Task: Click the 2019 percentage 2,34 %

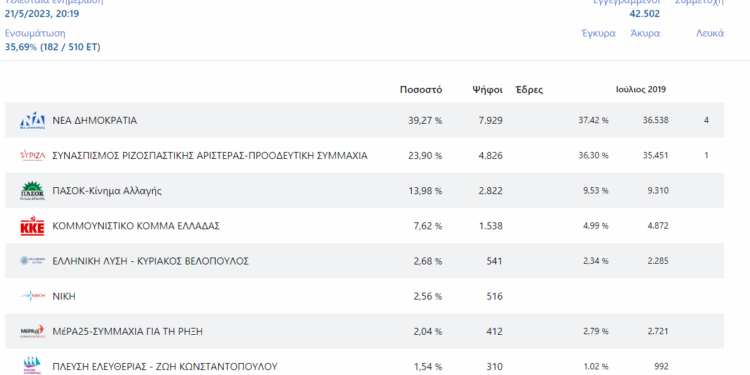Action: pyautogui.click(x=596, y=261)
